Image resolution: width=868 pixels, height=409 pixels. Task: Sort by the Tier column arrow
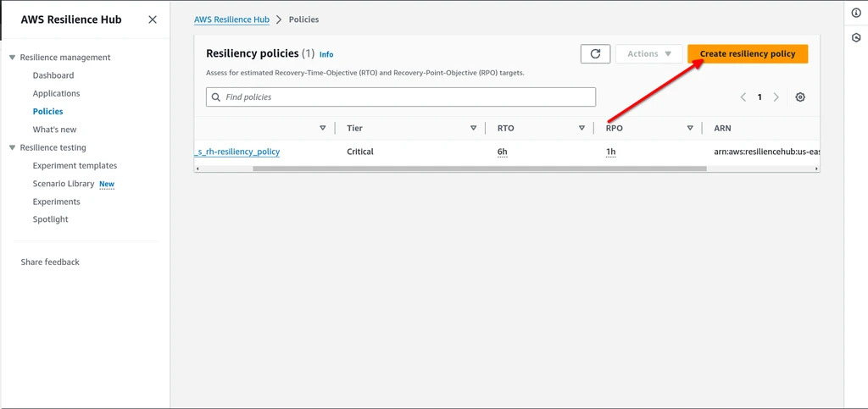tap(473, 128)
